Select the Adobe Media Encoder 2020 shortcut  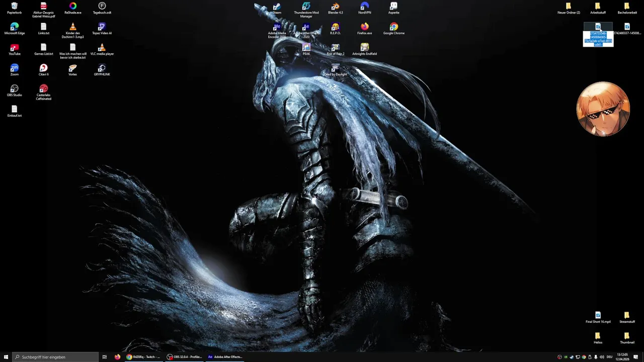[x=277, y=31]
